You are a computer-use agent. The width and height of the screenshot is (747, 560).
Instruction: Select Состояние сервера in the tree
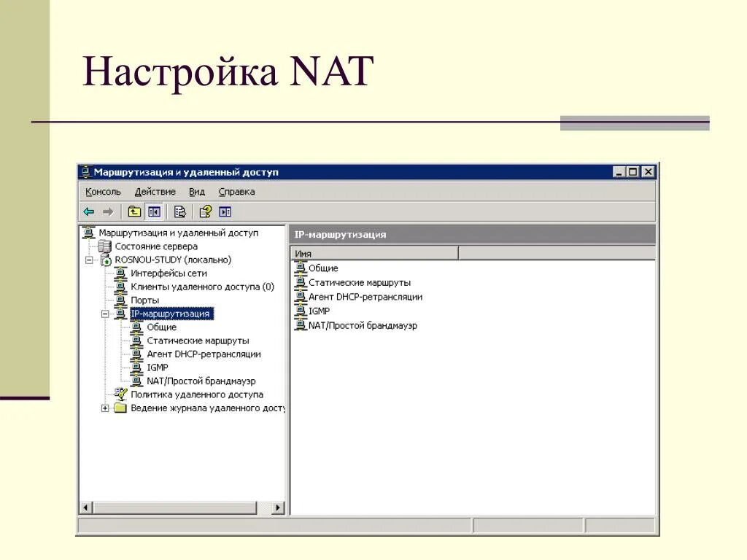(156, 246)
